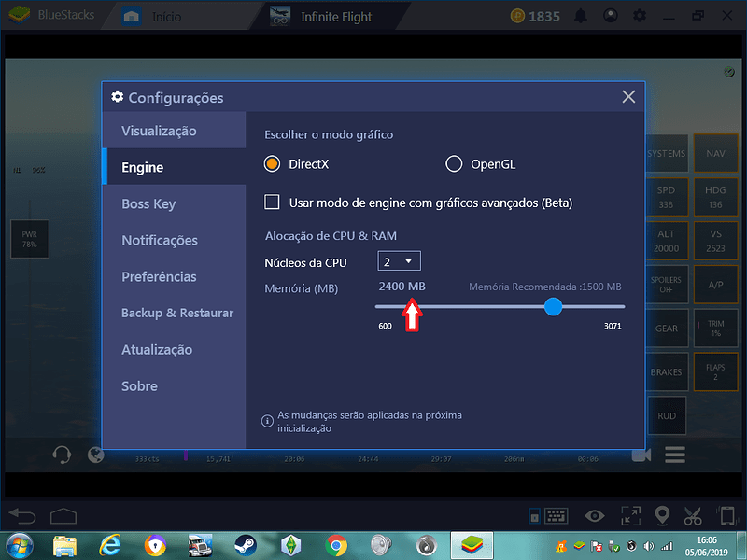Toggle the fullscreen icon
This screenshot has width=747, height=560.
click(631, 516)
